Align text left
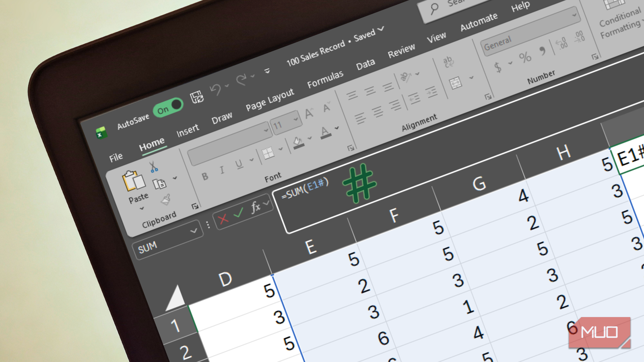The height and width of the screenshot is (362, 644). pyautogui.click(x=360, y=118)
